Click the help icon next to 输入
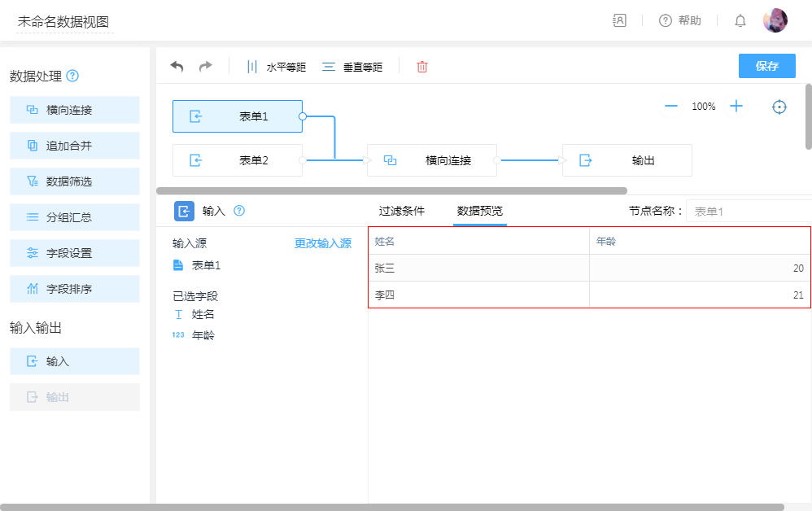 tap(239, 211)
